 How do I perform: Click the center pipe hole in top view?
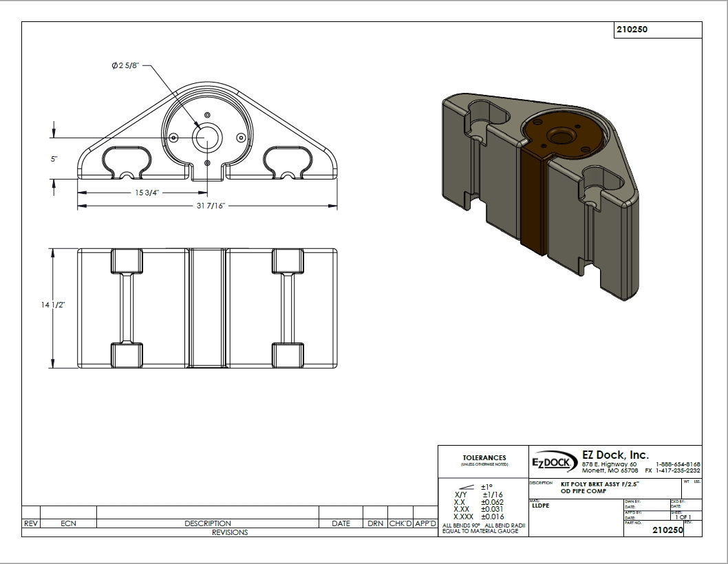click(x=207, y=138)
